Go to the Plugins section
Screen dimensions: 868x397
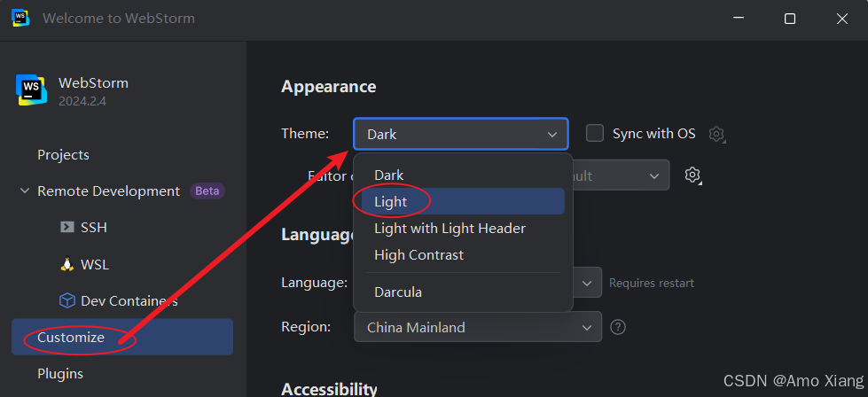60,374
